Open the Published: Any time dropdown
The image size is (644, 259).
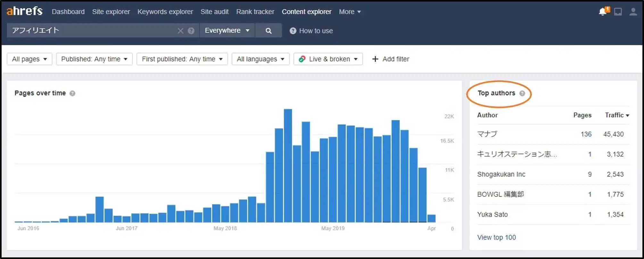(x=94, y=59)
